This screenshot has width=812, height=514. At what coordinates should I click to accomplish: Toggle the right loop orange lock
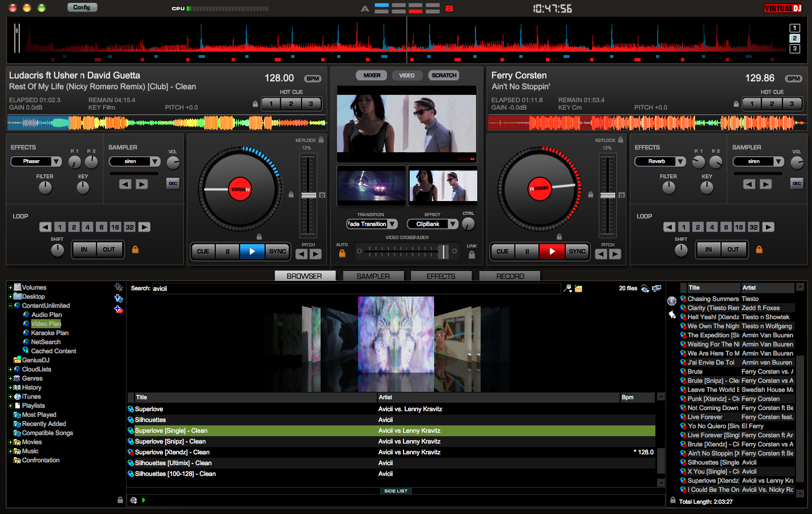coord(759,249)
